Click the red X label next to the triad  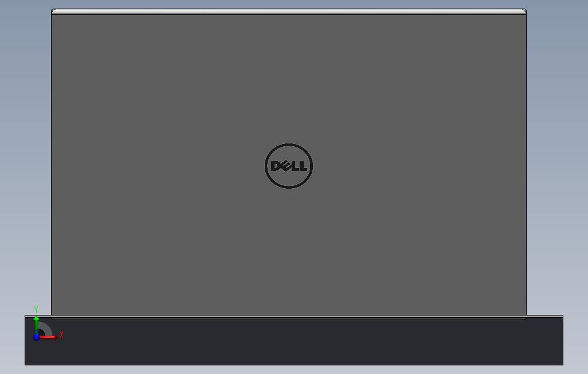click(61, 334)
